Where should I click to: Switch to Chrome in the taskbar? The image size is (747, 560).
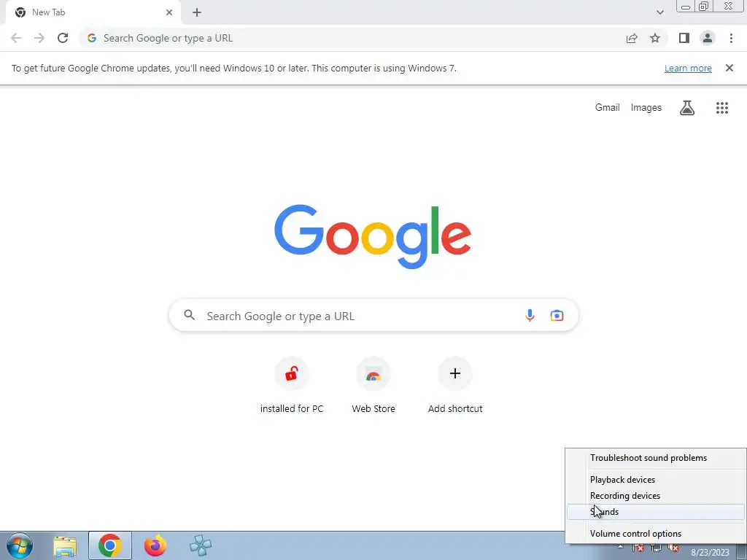[110, 545]
